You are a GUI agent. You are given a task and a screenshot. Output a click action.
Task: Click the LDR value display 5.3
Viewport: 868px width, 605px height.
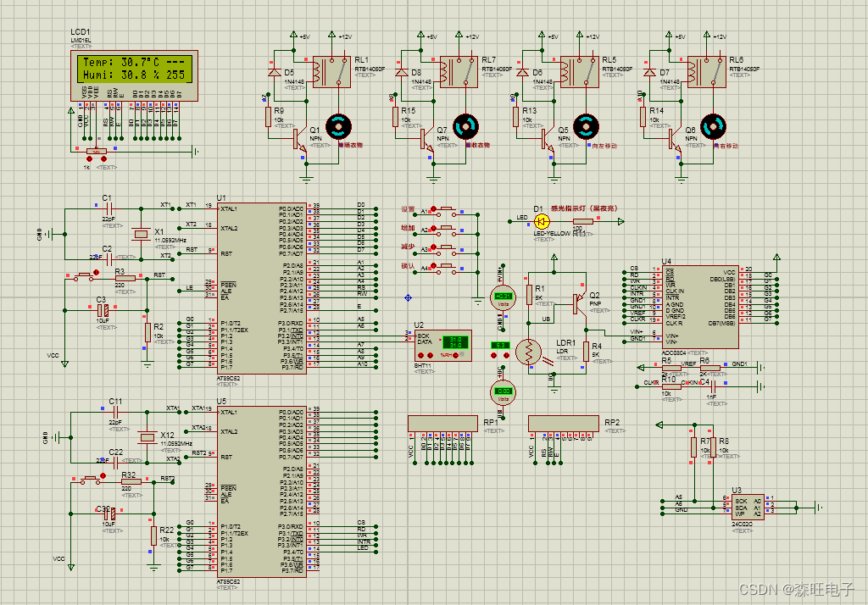point(500,346)
